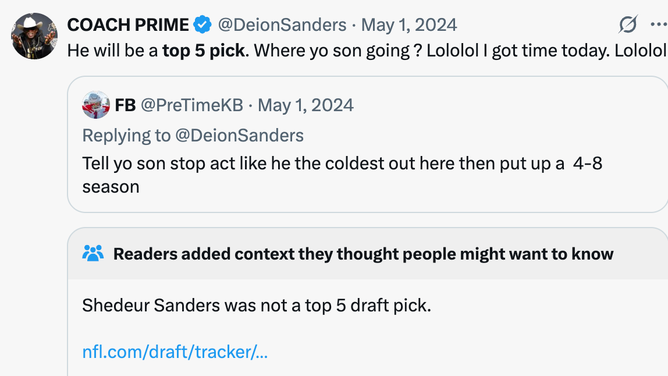Click the @PreTimeKB handle
Image resolution: width=668 pixels, height=376 pixels.
[192, 105]
